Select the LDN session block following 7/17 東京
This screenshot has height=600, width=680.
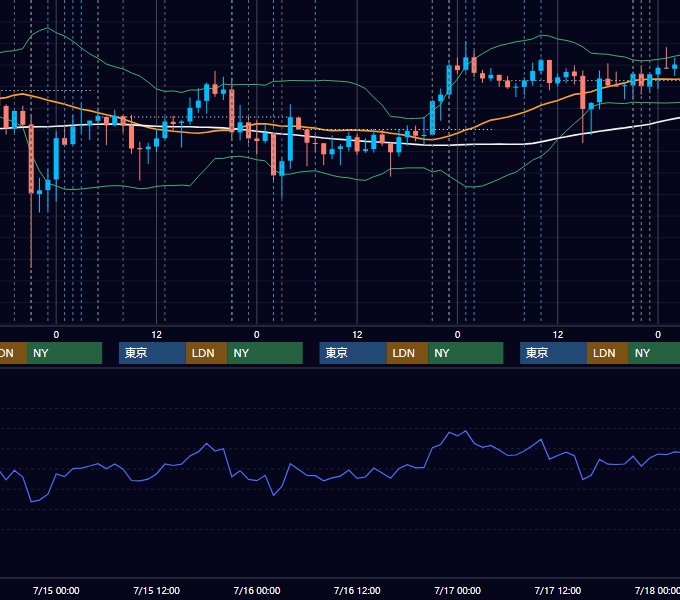(608, 353)
